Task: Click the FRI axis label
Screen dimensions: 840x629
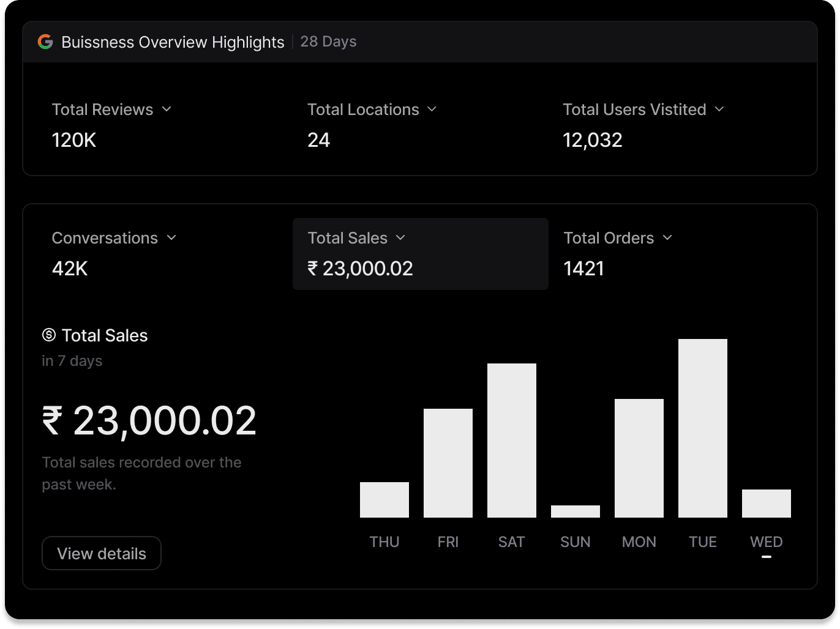Action: [x=448, y=542]
